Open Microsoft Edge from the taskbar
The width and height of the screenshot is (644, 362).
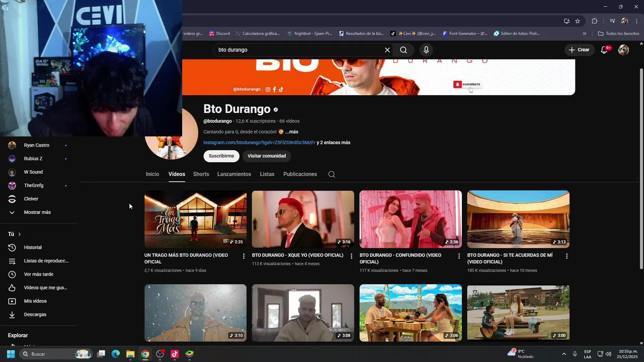pos(116,354)
